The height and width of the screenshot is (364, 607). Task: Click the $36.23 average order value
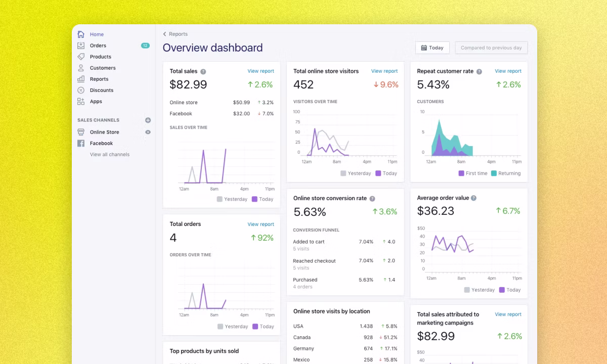point(436,211)
